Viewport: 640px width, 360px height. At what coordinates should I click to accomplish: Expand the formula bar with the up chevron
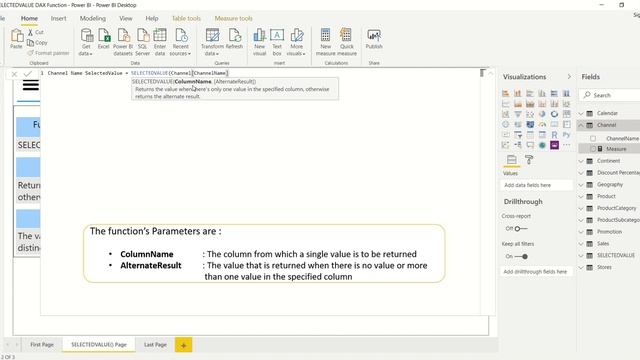(x=491, y=73)
